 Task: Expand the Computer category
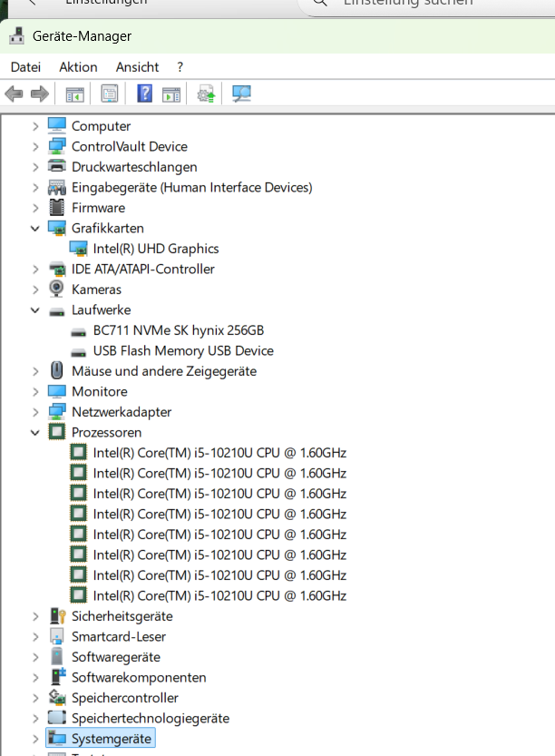point(35,126)
